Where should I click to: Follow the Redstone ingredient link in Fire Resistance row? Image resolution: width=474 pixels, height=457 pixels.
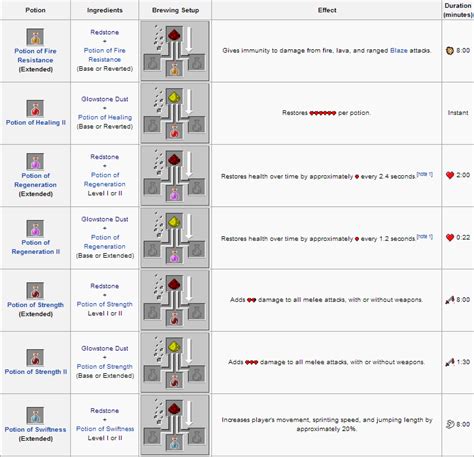[x=105, y=32]
